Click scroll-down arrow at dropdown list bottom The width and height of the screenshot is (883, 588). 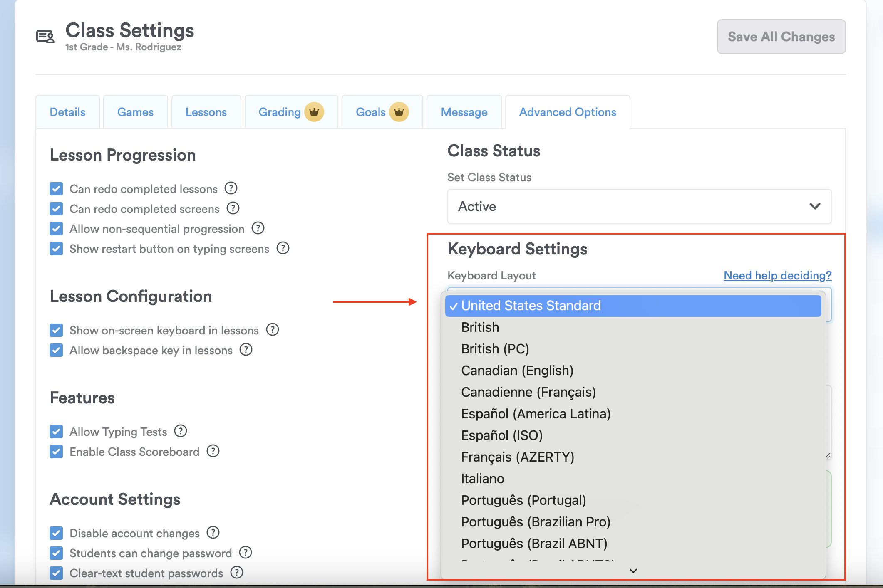click(633, 571)
